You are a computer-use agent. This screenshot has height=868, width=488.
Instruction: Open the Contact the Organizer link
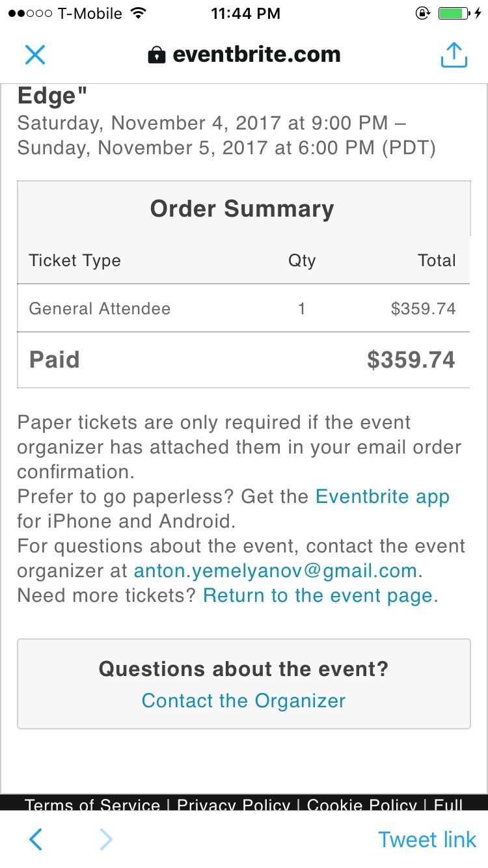coord(243,701)
